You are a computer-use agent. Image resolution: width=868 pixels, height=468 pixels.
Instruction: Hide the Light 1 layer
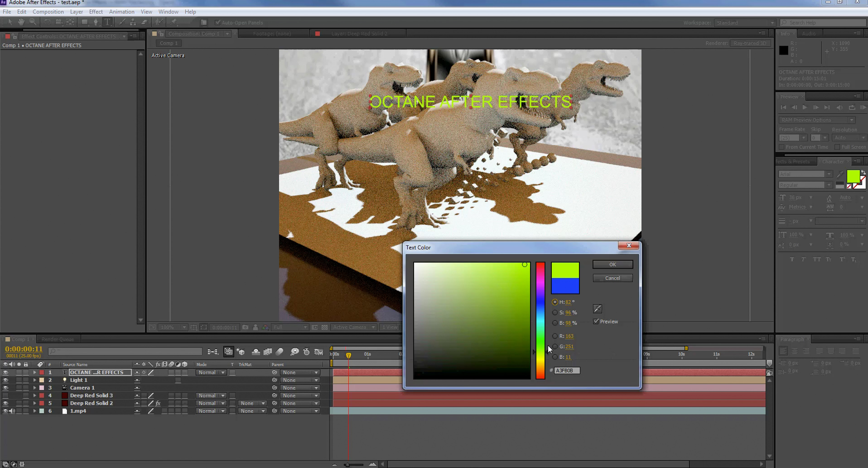(x=5, y=380)
